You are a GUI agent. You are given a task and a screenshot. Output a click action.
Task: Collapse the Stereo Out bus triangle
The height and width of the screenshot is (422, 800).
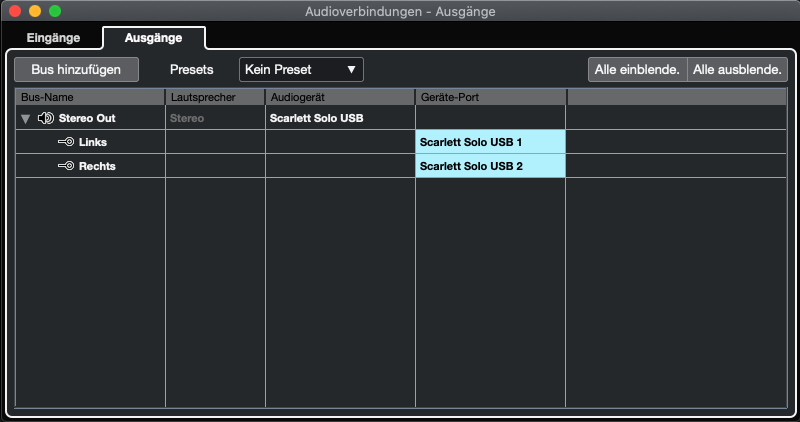[x=26, y=119]
